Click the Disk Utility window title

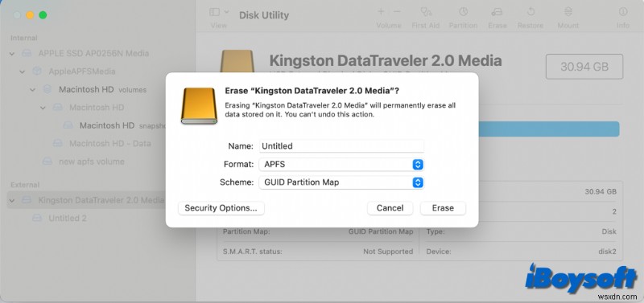264,15
